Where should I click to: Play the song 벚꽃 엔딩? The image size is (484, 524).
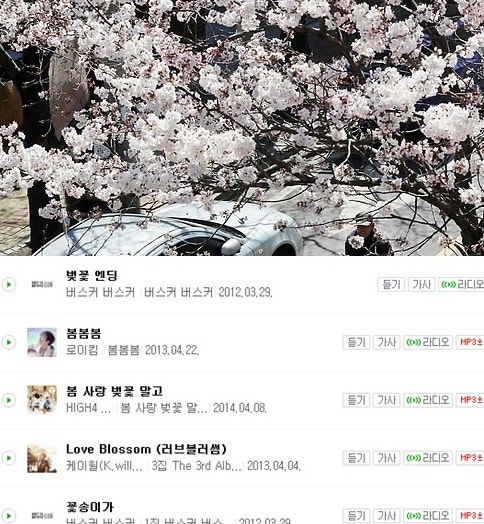(9, 284)
